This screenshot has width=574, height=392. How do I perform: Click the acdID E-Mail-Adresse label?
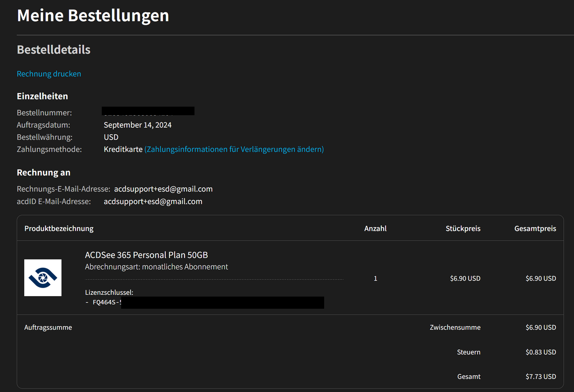[54, 201]
